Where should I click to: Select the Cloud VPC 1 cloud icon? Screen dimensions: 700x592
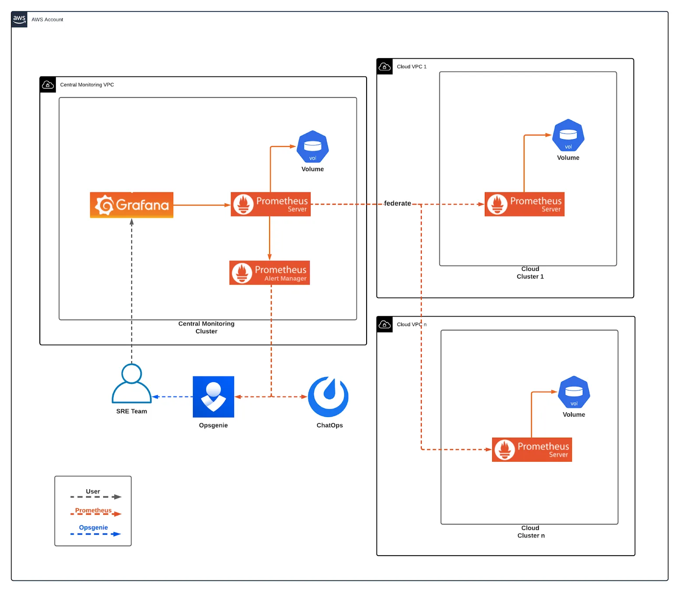tap(385, 66)
